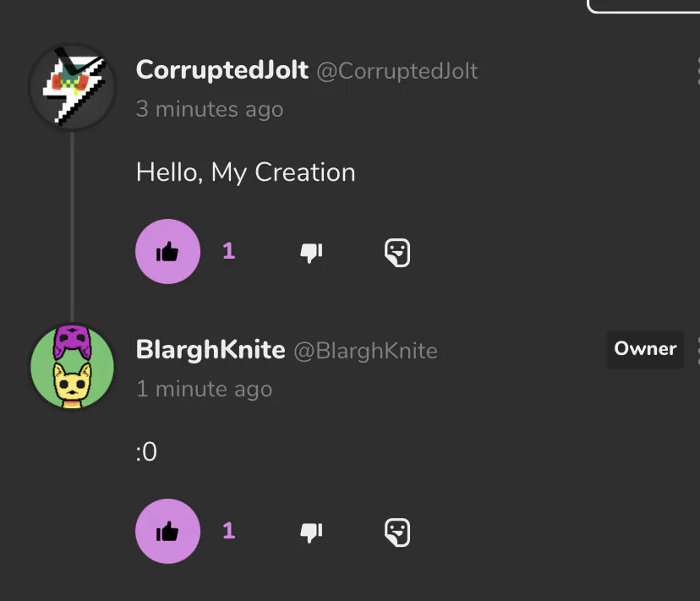Image resolution: width=700 pixels, height=601 pixels.
Task: Like CorruptedJolt's "Hello, My Creation" comment
Action: coord(167,251)
